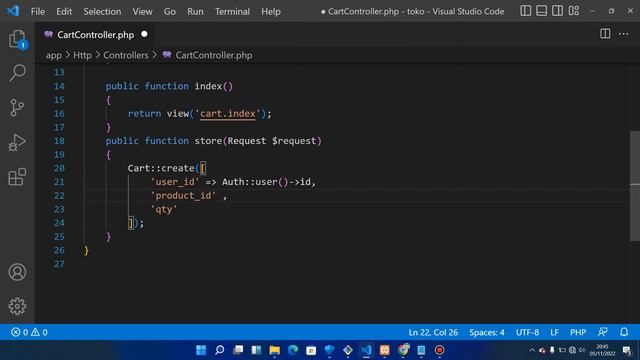Expand the Controllers breadcrumb

tap(126, 55)
